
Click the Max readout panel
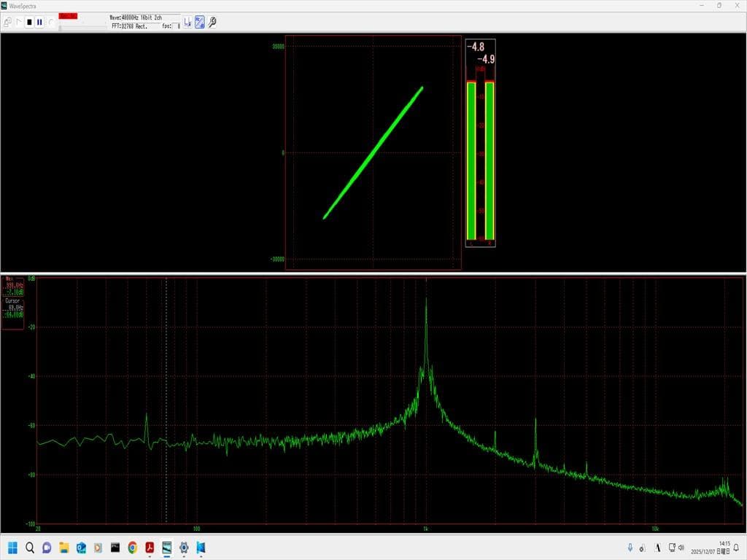(x=13, y=287)
